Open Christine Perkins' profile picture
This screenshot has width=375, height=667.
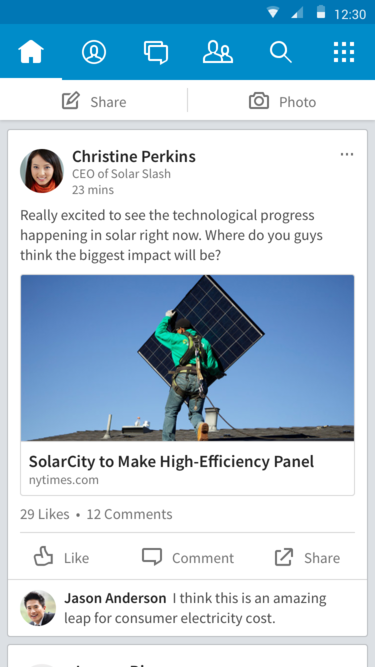[x=42, y=171]
